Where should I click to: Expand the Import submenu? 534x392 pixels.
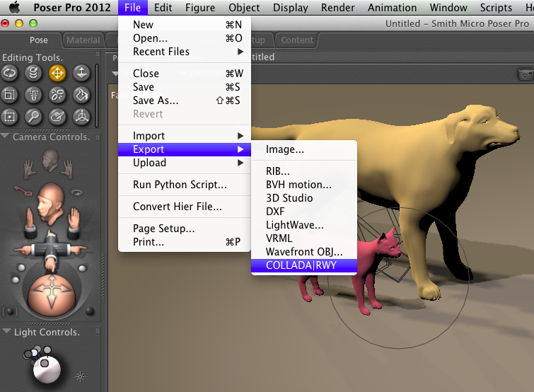pos(185,136)
